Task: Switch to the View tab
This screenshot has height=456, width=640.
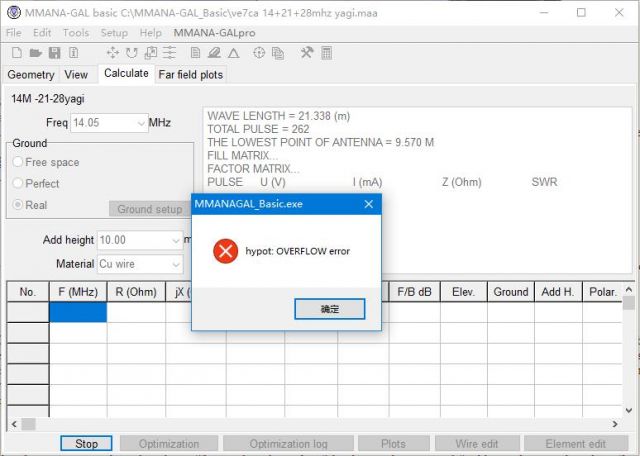Action: (76, 75)
